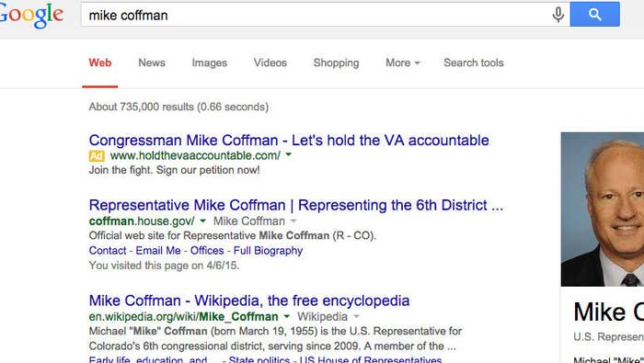This screenshot has height=363, width=644.
Task: Open the Full Biography sitelink
Action: [x=269, y=251]
